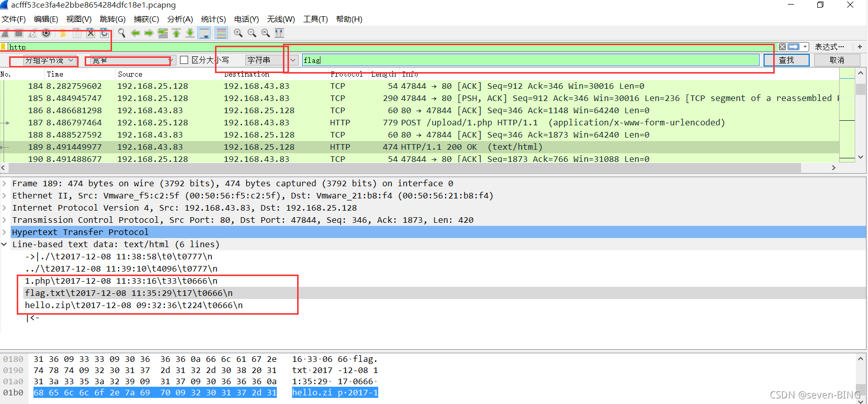Stop the running capture
868x404 pixels.
[19, 33]
